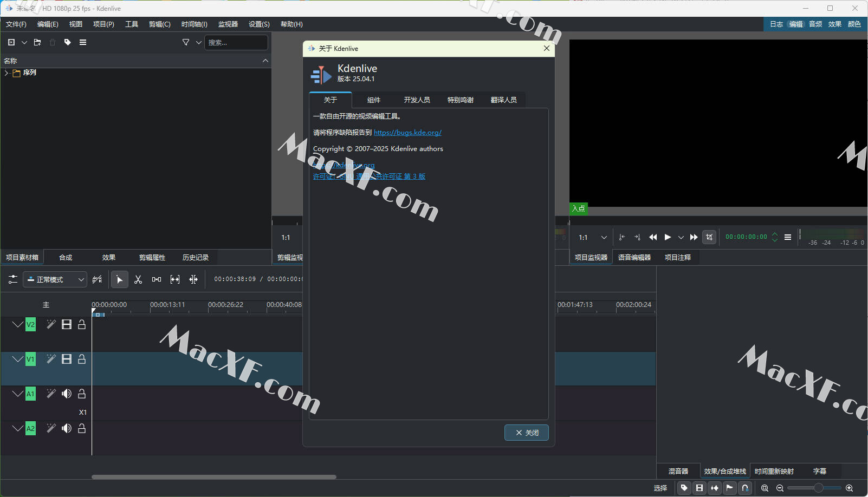This screenshot has height=497, width=868.
Task: Click the add clip icon in project bin
Action: (11, 42)
